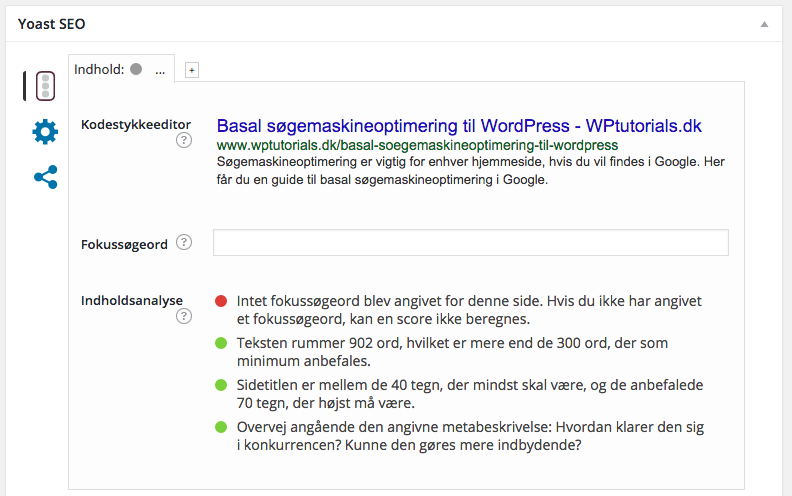Click the green bullet for metabeskrivelse result
Image resolution: width=792 pixels, height=496 pixels.
tap(221, 427)
